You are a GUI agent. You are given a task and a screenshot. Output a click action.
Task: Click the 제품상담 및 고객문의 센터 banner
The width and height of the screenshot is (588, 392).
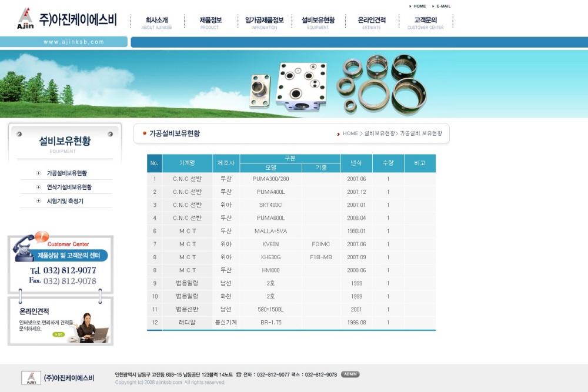click(x=68, y=256)
